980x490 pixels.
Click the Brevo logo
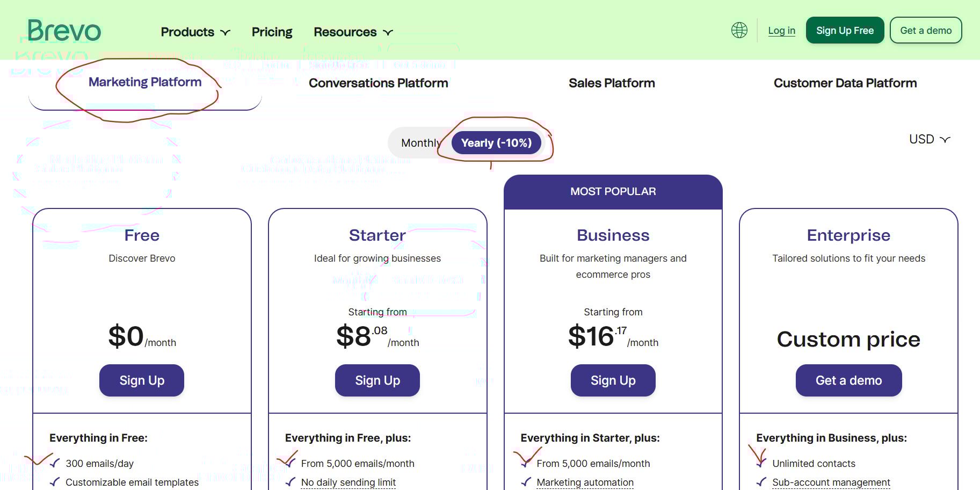coord(64,31)
